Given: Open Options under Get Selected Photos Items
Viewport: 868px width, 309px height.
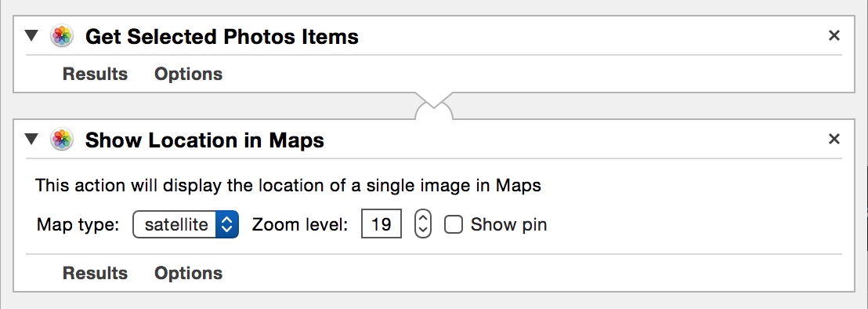Looking at the screenshot, I should click(188, 74).
